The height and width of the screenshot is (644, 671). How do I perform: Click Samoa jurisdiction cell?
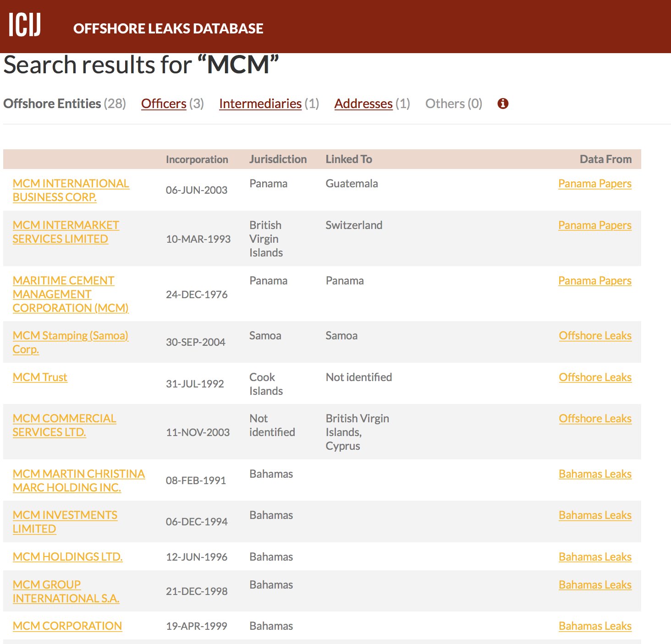coord(265,335)
